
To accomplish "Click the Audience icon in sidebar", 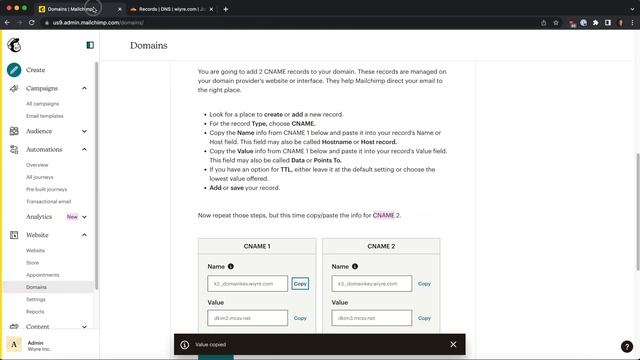I will (x=14, y=131).
